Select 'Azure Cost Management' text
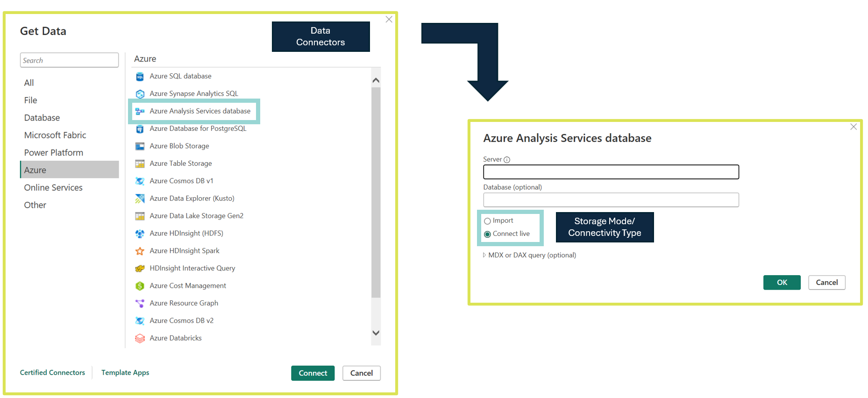This screenshot has width=868, height=398. (188, 286)
